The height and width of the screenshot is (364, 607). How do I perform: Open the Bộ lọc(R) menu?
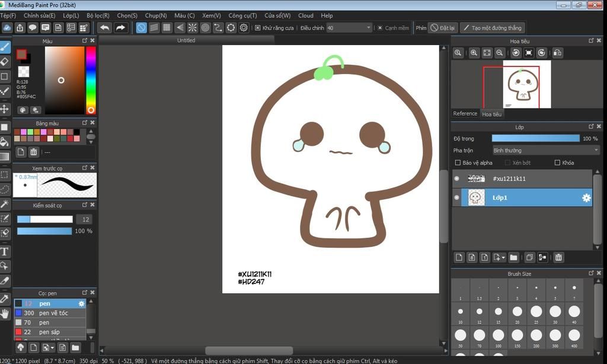pyautogui.click(x=98, y=15)
